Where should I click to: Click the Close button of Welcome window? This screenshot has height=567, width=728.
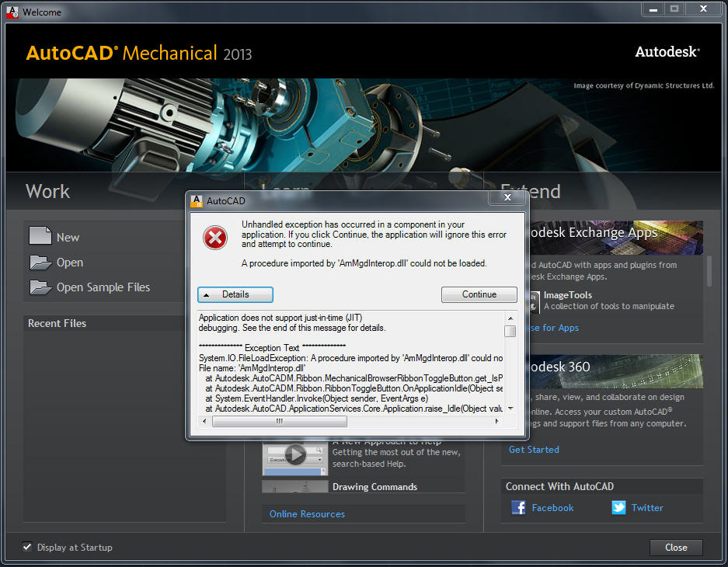click(676, 548)
